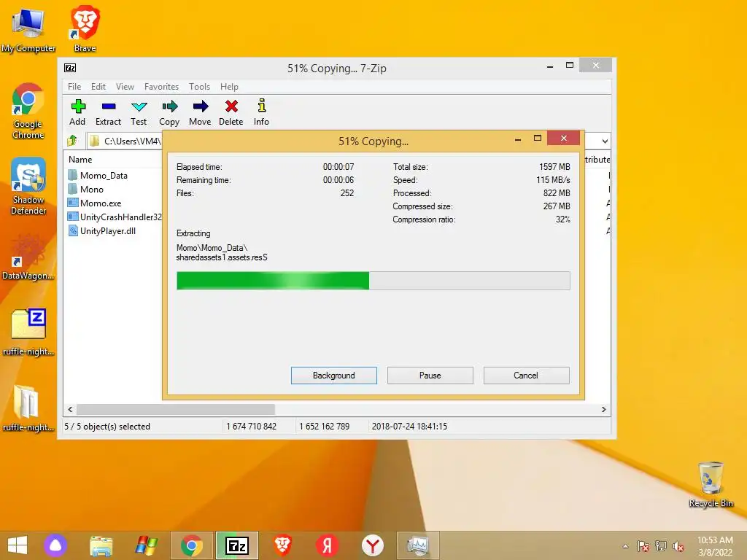Click the scroll right arrow in file list
This screenshot has height=560, width=747.
(603, 410)
